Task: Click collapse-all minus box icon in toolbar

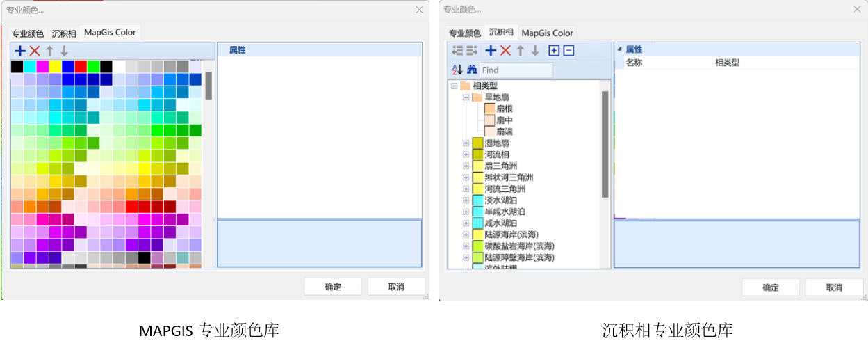Action: [x=568, y=51]
